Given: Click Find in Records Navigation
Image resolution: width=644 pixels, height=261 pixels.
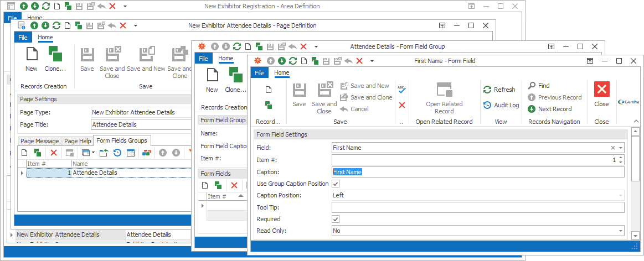Looking at the screenshot, I should (x=539, y=86).
